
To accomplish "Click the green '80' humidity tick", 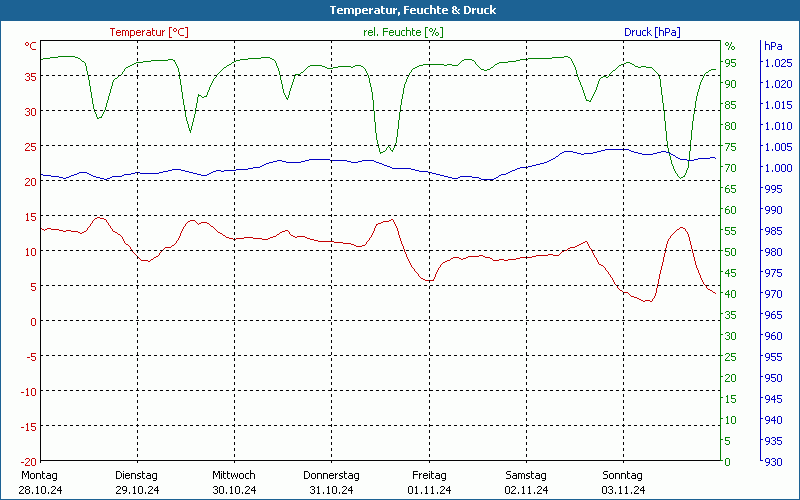I will 731,126.
